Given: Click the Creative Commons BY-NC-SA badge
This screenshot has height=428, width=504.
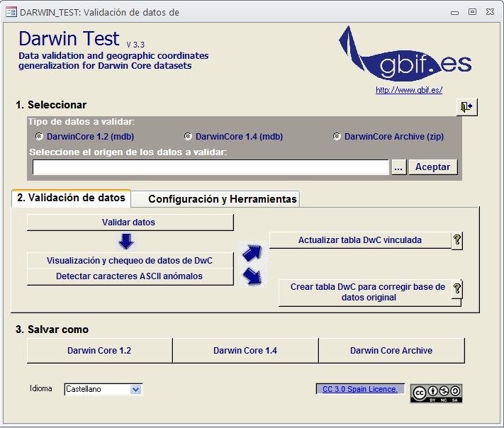Looking at the screenshot, I should [436, 393].
